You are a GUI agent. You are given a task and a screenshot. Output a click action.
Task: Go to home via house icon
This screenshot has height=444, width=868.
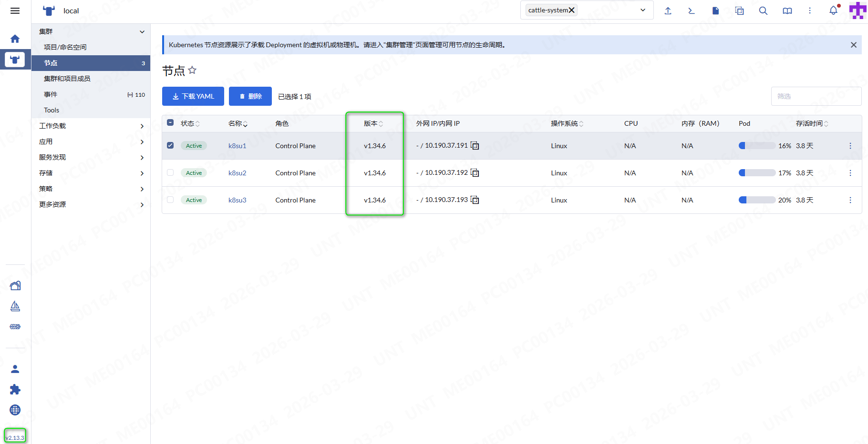[x=15, y=39]
